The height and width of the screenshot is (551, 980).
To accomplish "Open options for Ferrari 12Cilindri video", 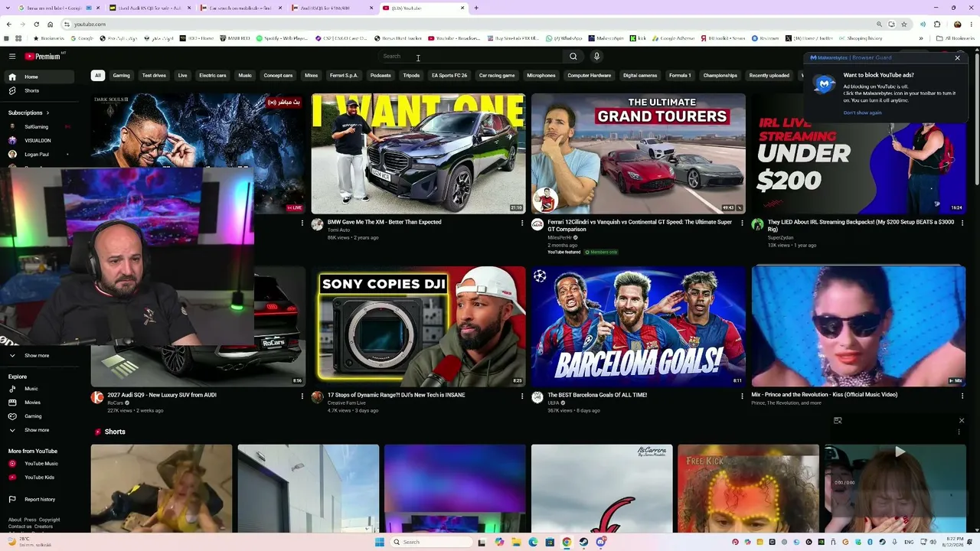I will 742,223.
